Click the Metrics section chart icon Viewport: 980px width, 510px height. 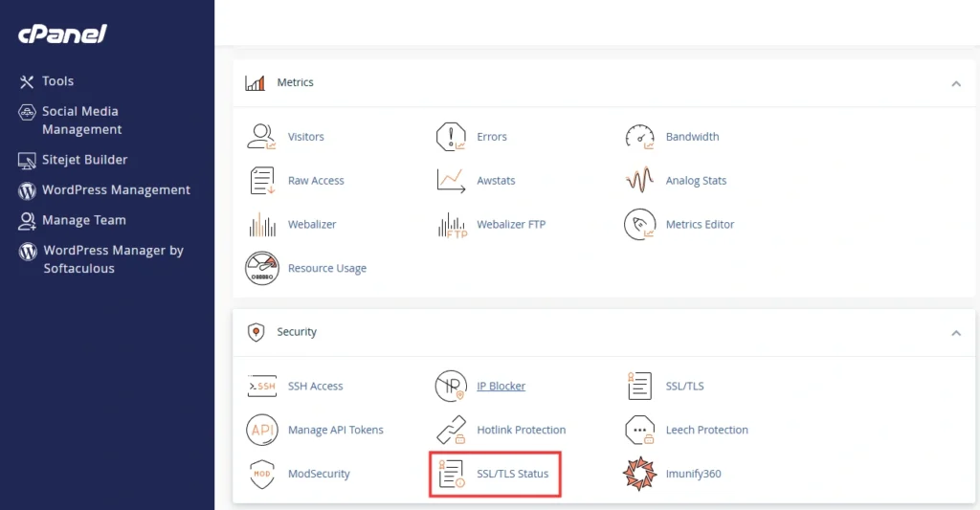click(x=255, y=82)
